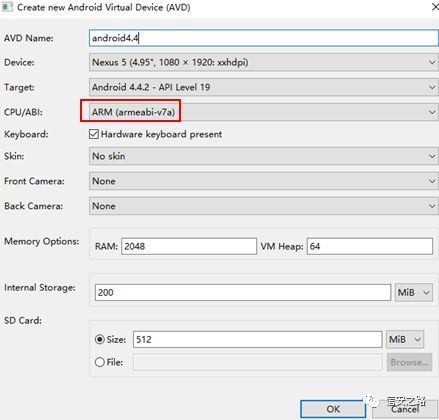The image size is (439, 420).
Task: Click the OK button
Action: (x=333, y=409)
